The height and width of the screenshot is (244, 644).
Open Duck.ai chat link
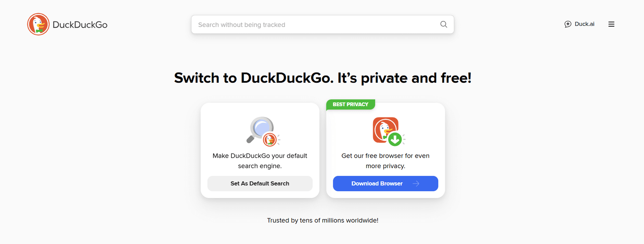point(579,24)
